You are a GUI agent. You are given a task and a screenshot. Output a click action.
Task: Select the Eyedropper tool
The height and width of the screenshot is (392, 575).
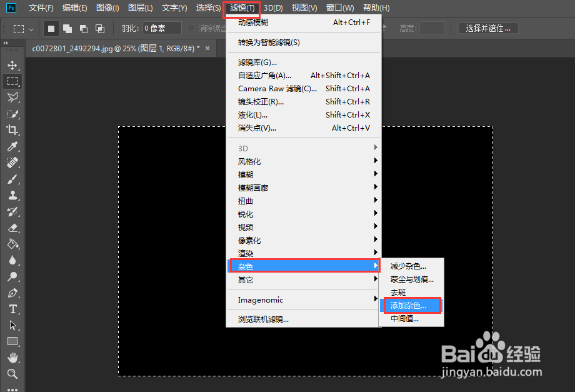point(12,146)
